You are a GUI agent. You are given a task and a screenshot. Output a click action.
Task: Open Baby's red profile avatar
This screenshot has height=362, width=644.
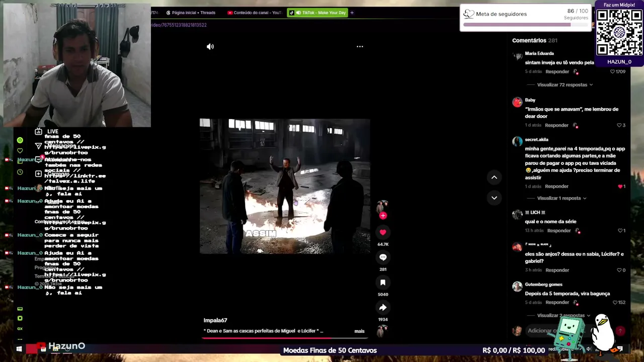(517, 103)
